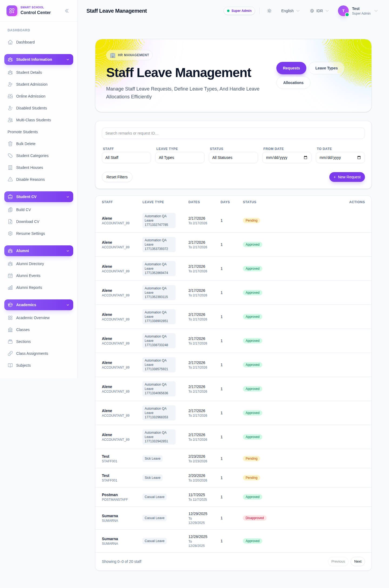Switch to the Requests tab
Screen dimensions: 389x588
pyautogui.click(x=291, y=68)
